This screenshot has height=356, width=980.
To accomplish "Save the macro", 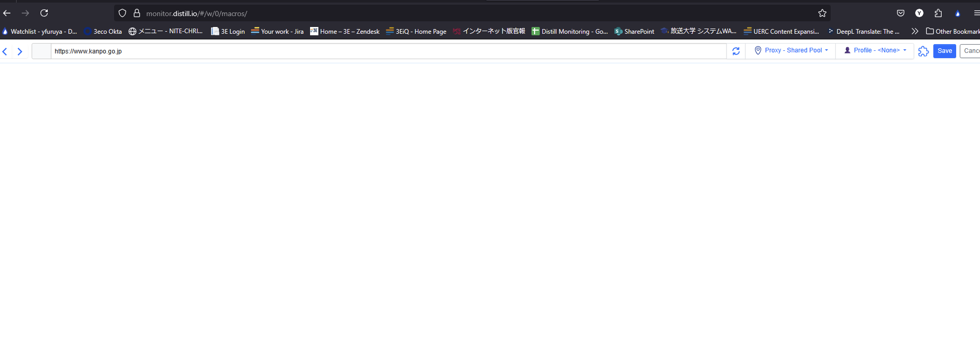I will [x=945, y=51].
